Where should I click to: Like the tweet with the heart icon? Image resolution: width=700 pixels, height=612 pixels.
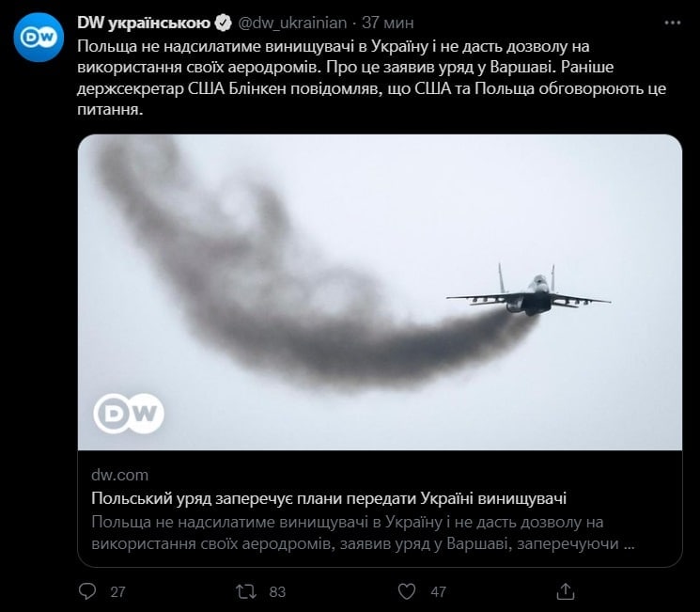click(406, 591)
